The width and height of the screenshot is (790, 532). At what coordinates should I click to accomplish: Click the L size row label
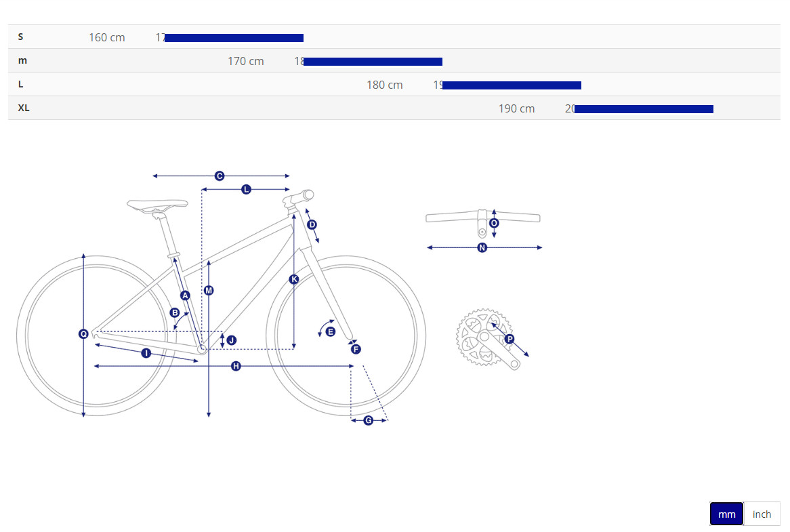[21, 84]
